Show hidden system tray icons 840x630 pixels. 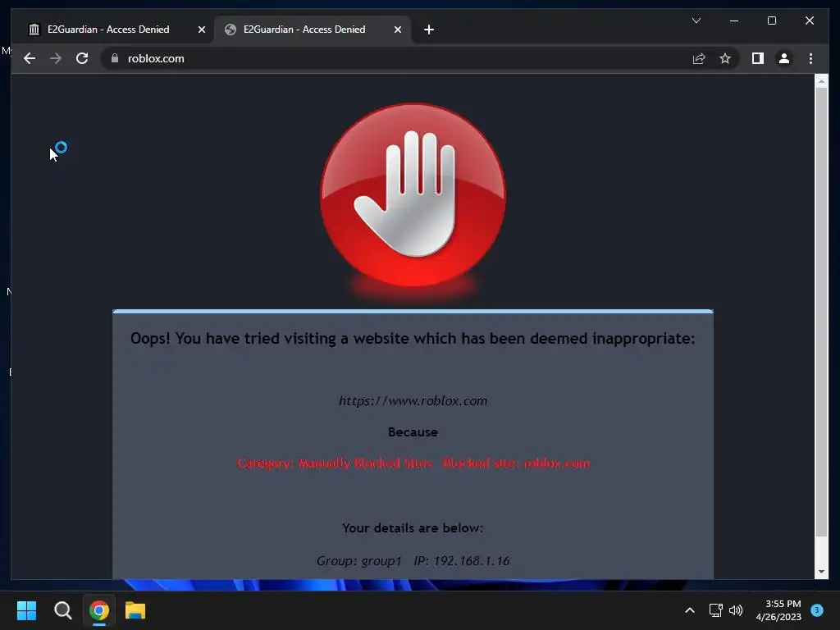pos(690,610)
